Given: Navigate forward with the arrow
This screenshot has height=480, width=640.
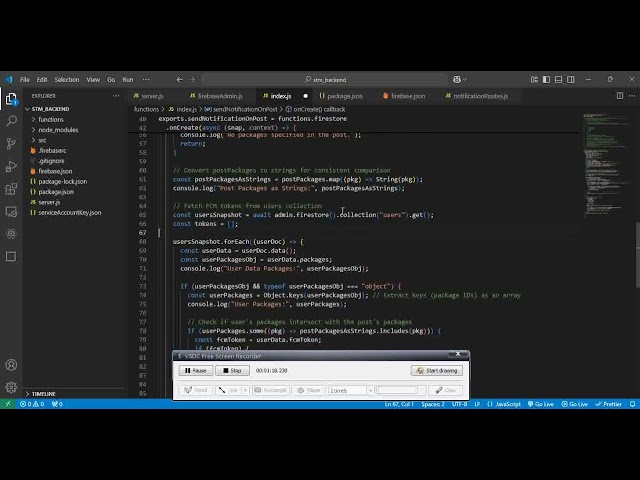Looking at the screenshot, I should click(192, 80).
